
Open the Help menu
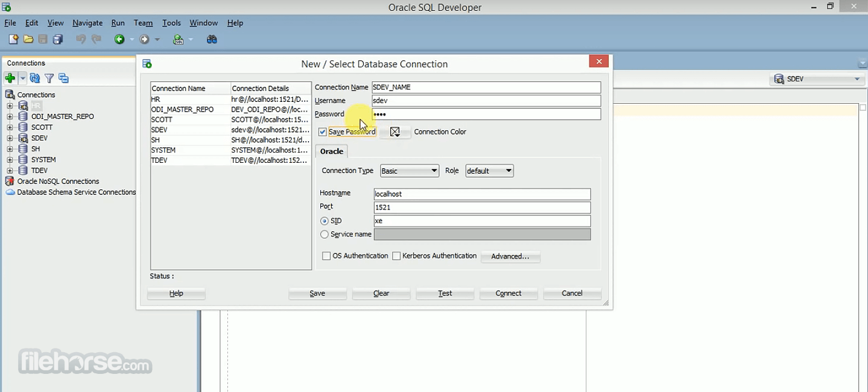click(235, 23)
